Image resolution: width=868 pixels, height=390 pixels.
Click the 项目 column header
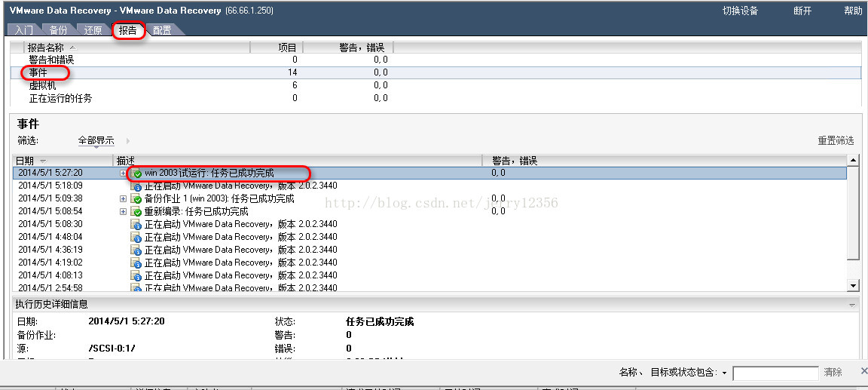[277, 48]
